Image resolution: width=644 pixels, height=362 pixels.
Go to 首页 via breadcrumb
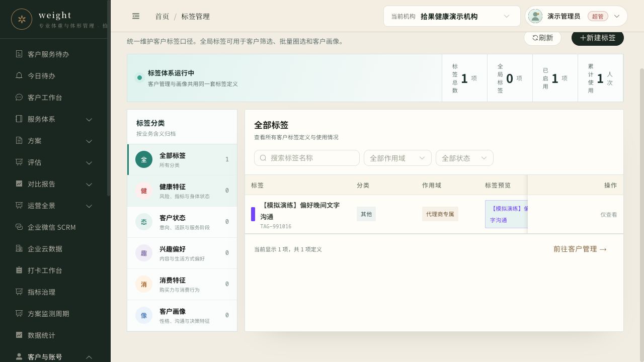[162, 16]
